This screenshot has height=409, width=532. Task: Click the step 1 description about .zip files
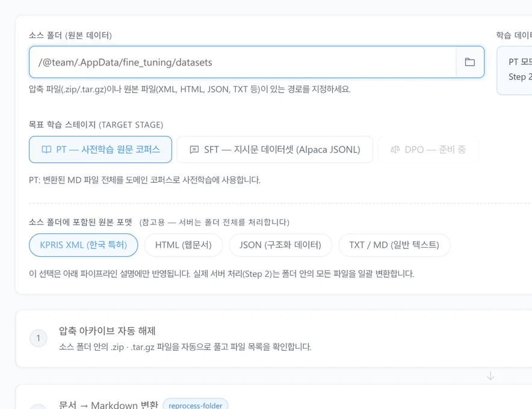[185, 347]
